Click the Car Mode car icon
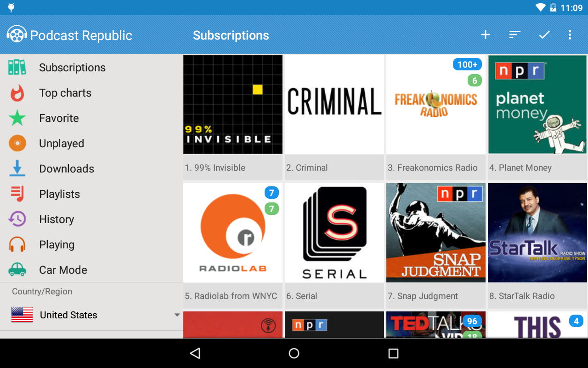Viewport: 588px width, 368px height. click(17, 270)
